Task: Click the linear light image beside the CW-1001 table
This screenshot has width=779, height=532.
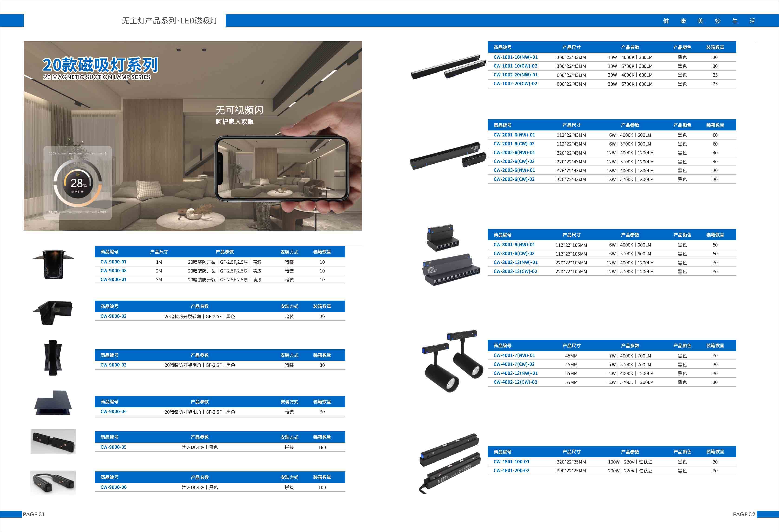Action: click(449, 67)
